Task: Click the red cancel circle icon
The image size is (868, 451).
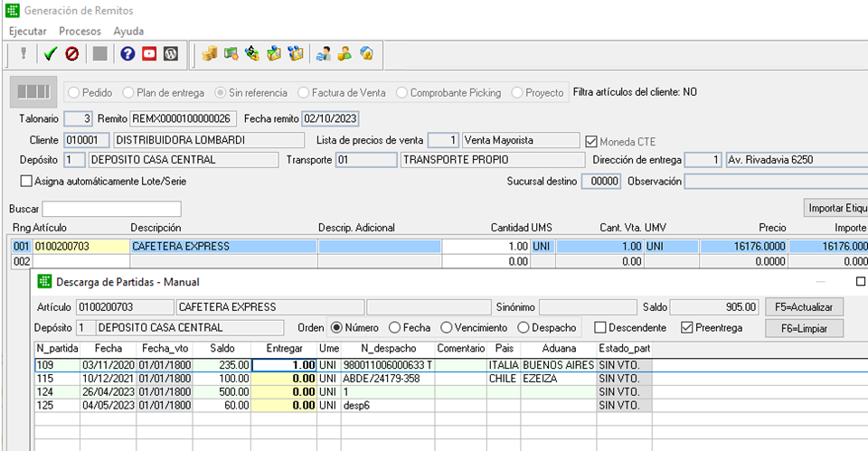Action: (x=71, y=54)
